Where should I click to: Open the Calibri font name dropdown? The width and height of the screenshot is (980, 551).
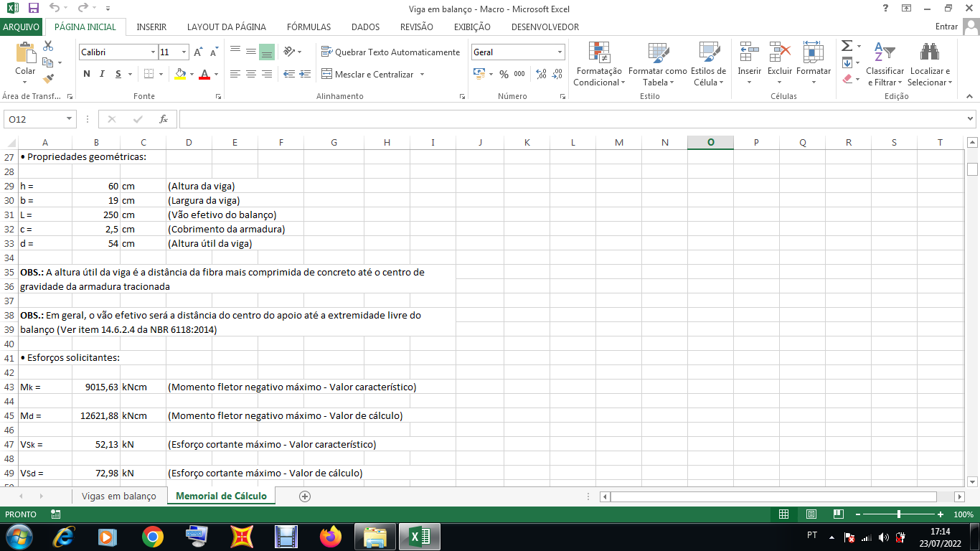153,52
